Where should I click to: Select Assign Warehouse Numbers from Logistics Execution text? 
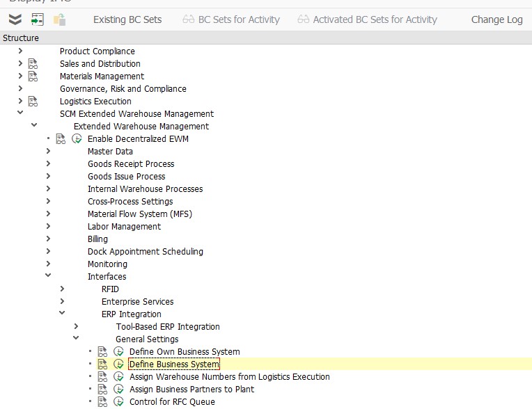point(229,377)
